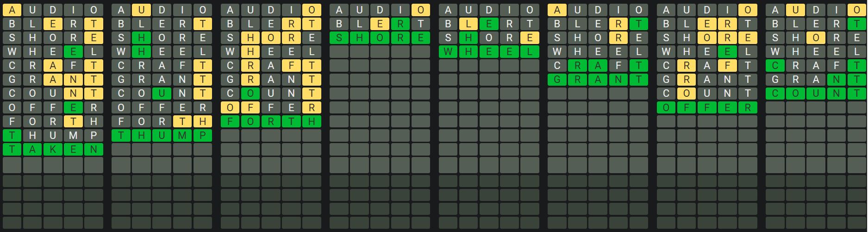Image resolution: width=868 pixels, height=232 pixels.
Task: Click the green M tile in THUMP
Action: 182,135
